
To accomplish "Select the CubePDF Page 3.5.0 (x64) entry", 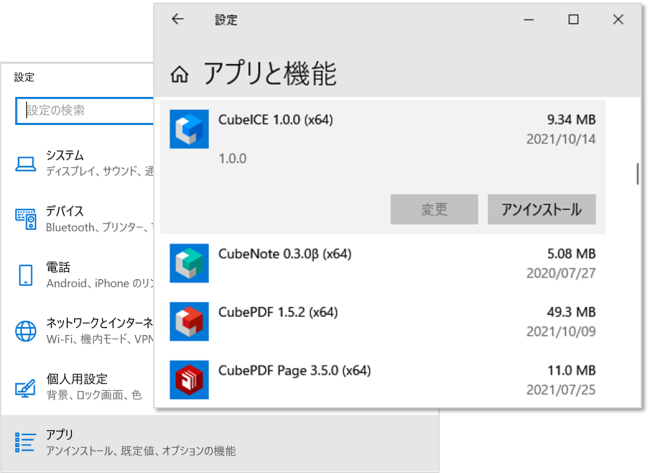I will [x=383, y=380].
